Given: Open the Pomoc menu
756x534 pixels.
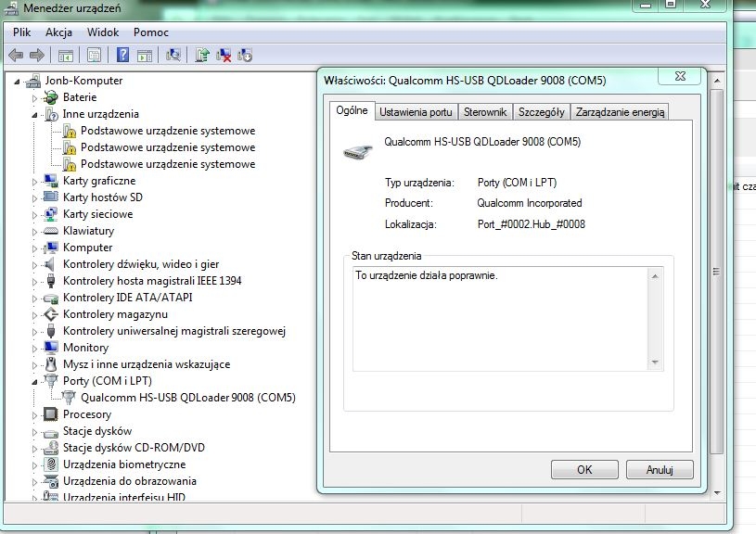Looking at the screenshot, I should point(151,32).
